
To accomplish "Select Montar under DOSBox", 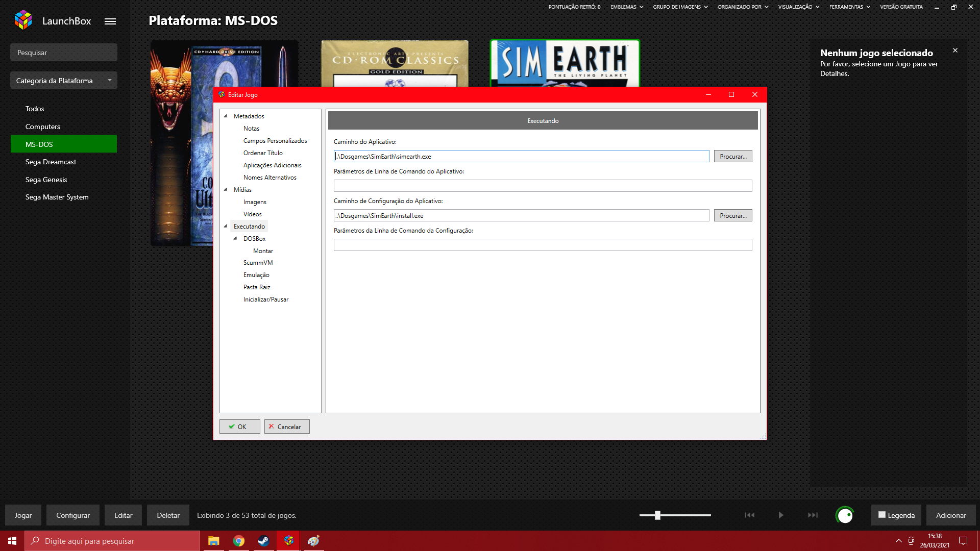I will (x=263, y=251).
